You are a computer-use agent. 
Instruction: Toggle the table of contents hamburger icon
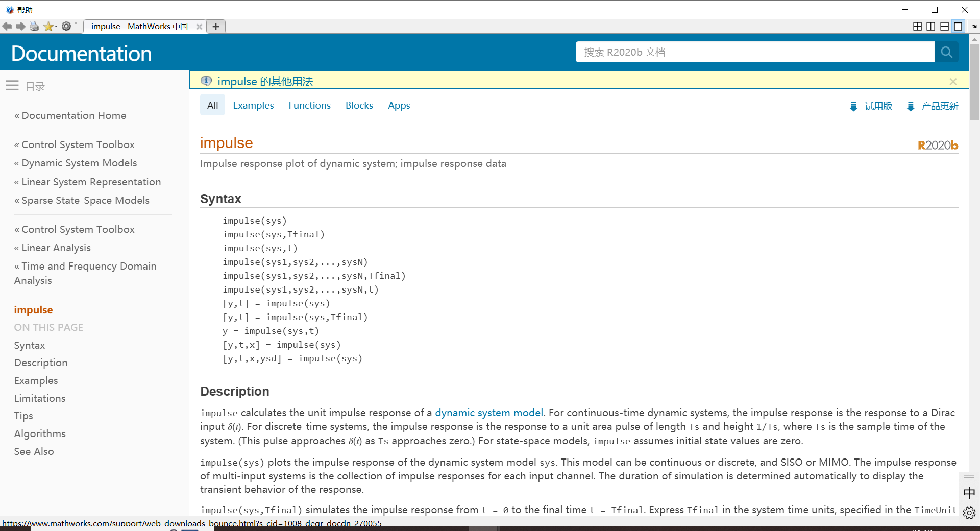pyautogui.click(x=12, y=86)
